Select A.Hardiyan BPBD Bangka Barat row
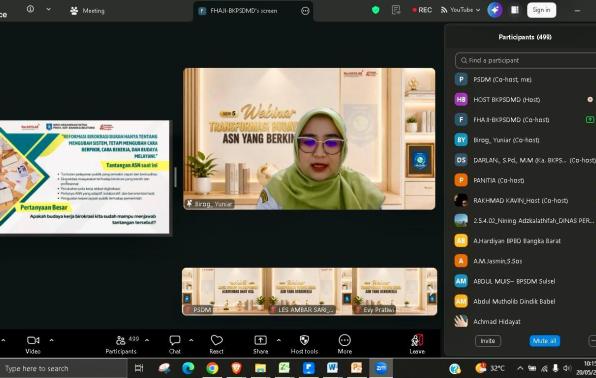This screenshot has width=596, height=378. (x=525, y=241)
